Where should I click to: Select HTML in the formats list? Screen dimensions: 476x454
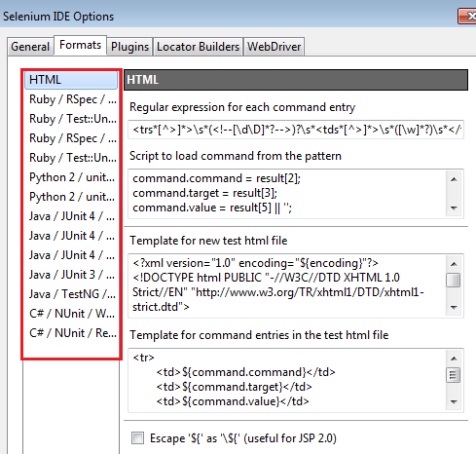click(71, 80)
